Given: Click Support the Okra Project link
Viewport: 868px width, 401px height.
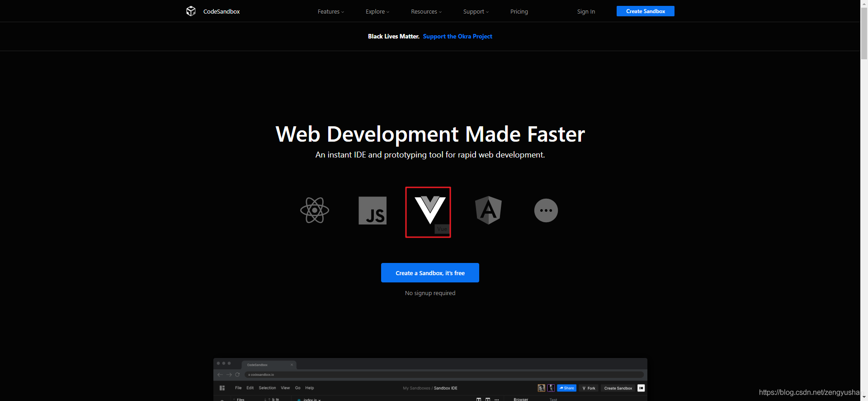Looking at the screenshot, I should pyautogui.click(x=458, y=36).
